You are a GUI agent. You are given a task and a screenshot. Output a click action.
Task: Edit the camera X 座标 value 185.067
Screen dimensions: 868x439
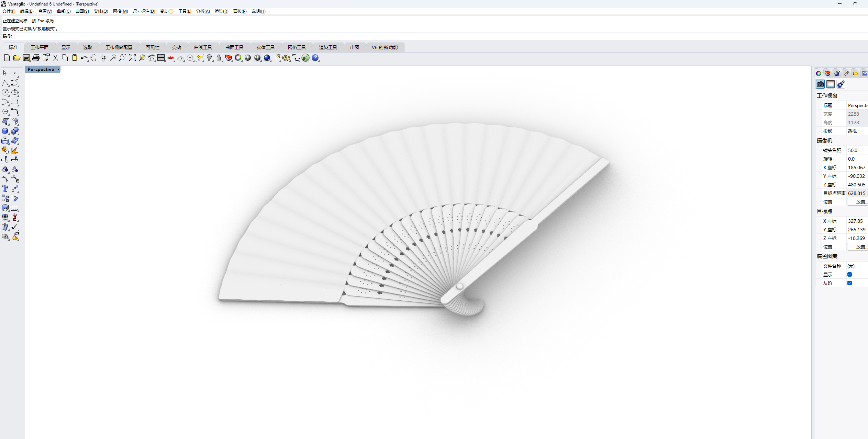857,167
